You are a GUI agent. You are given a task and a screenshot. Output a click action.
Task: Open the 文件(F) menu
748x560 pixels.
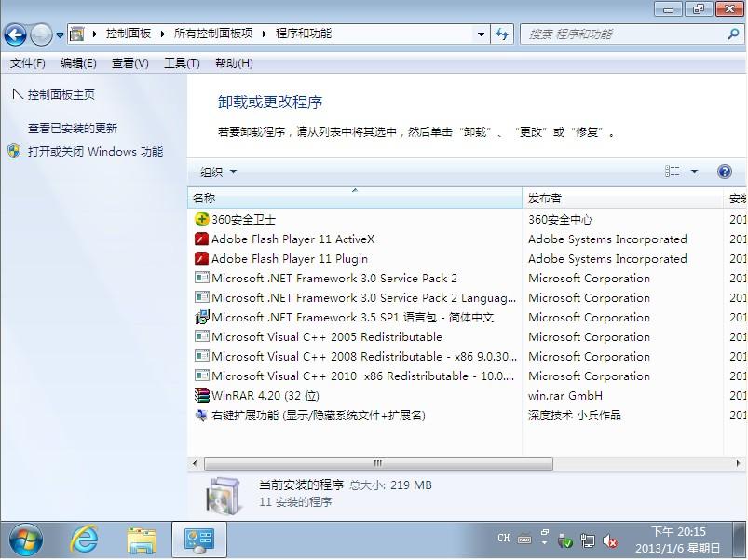pos(28,63)
